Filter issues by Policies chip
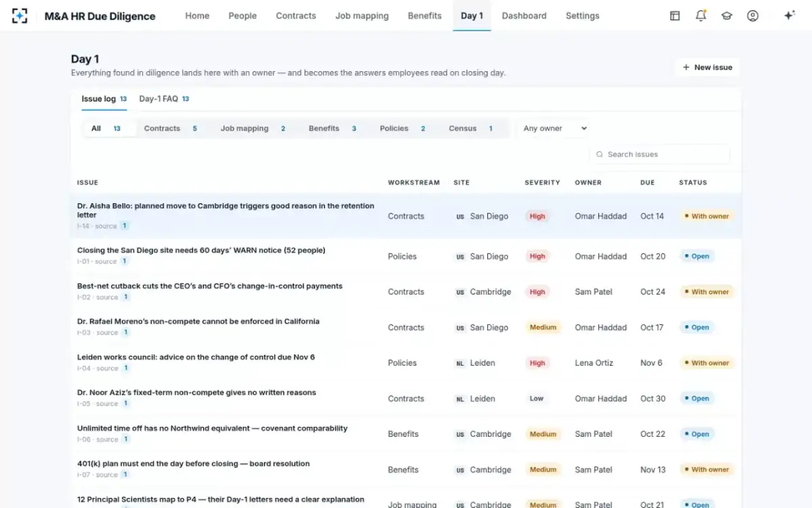Viewport: 812px width, 508px height. coord(403,128)
